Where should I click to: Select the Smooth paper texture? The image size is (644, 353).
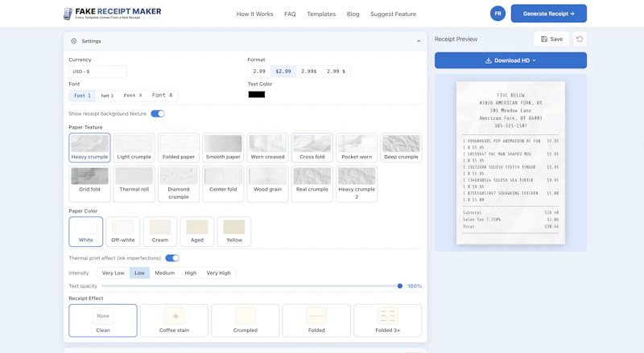click(x=223, y=148)
